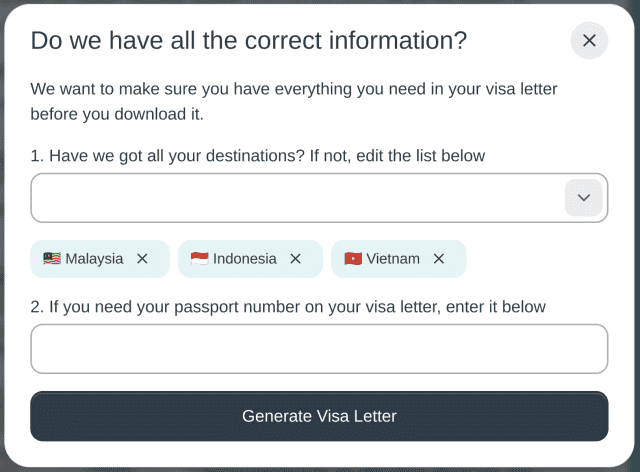Click the Malaysia flag icon

coord(52,259)
